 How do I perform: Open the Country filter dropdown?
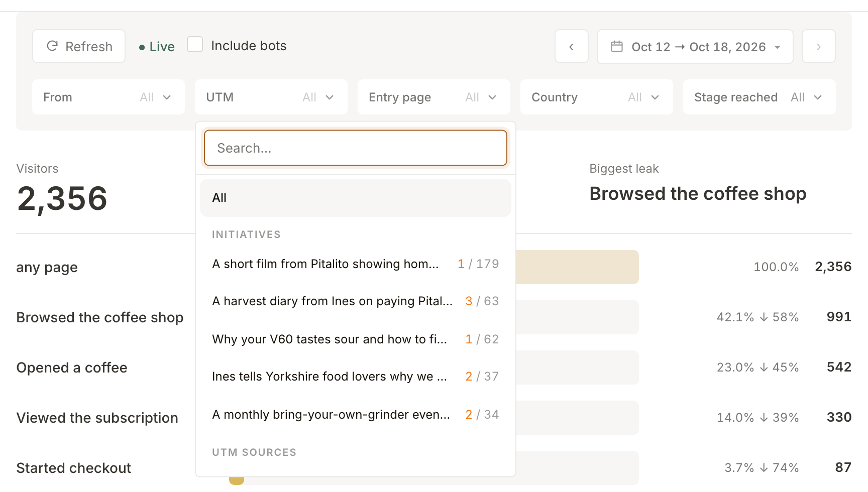597,97
